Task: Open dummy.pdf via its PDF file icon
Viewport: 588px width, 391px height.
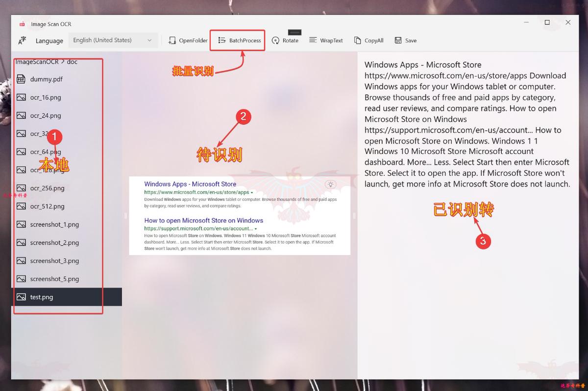Action: [21, 79]
